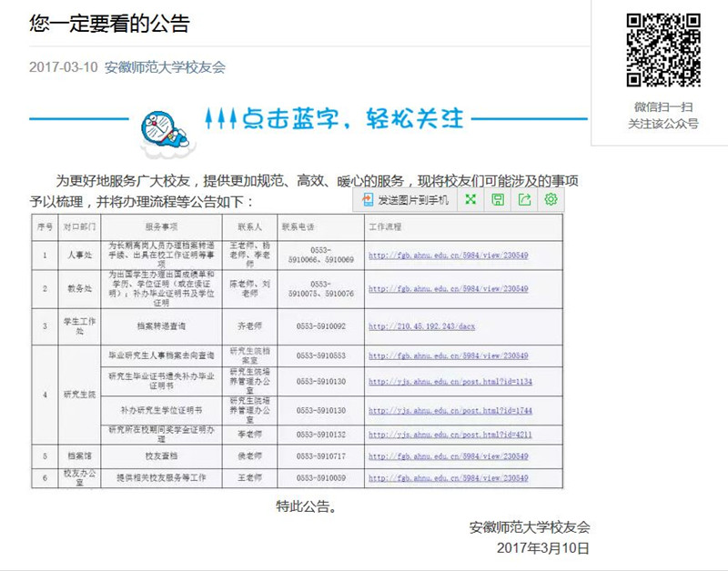Screen dimensions: 728x571
Task: Click the three blue arrows in banner
Action: [222, 117]
